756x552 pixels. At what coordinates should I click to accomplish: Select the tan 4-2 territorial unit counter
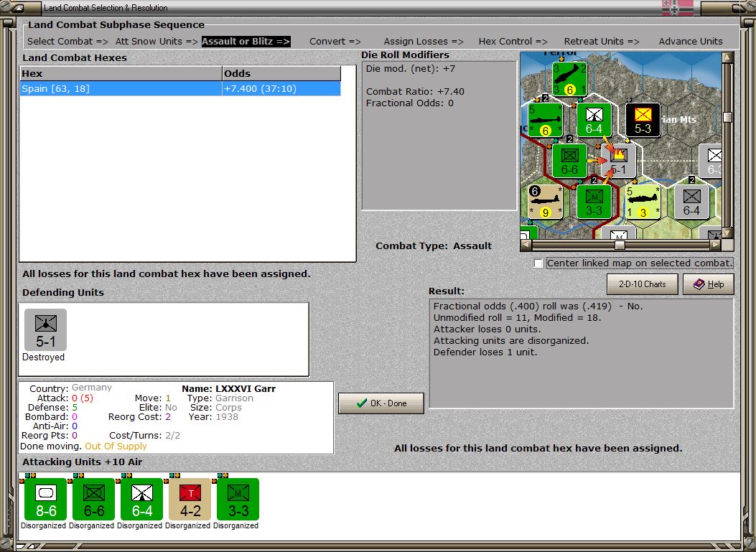pyautogui.click(x=190, y=499)
